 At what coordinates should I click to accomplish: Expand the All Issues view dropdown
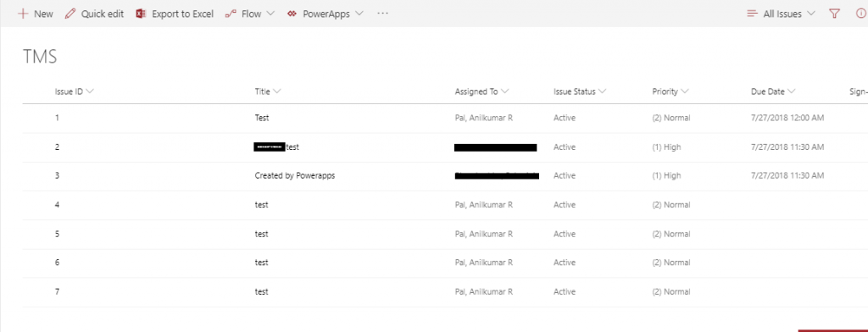pyautogui.click(x=811, y=14)
